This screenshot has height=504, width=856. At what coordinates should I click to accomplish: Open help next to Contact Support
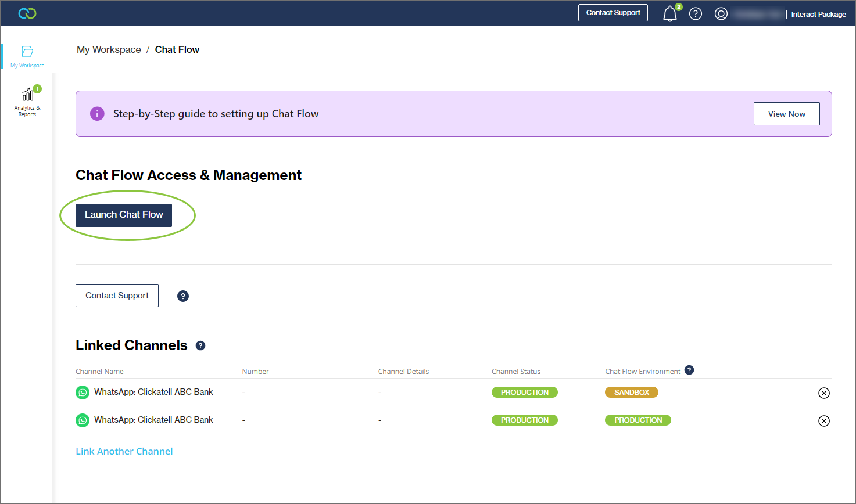click(x=183, y=296)
